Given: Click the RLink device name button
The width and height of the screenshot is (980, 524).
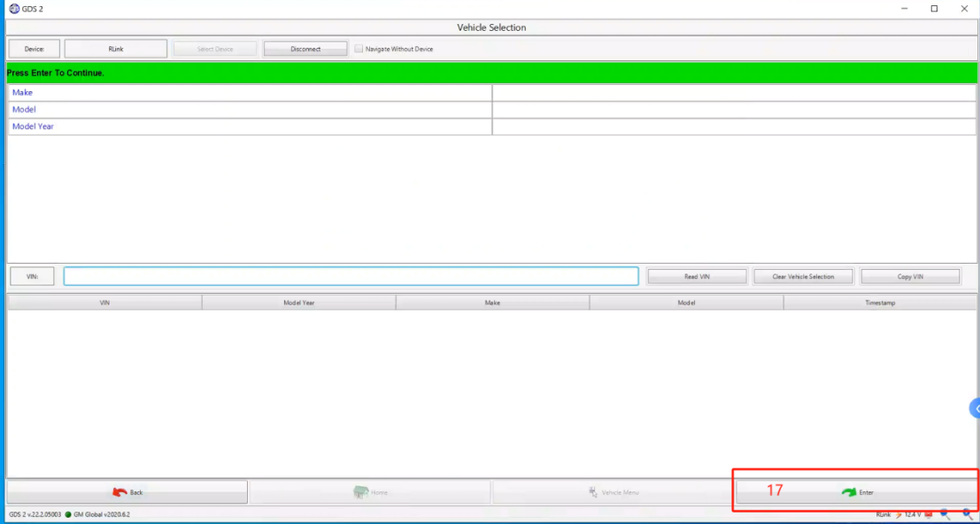Looking at the screenshot, I should click(115, 49).
